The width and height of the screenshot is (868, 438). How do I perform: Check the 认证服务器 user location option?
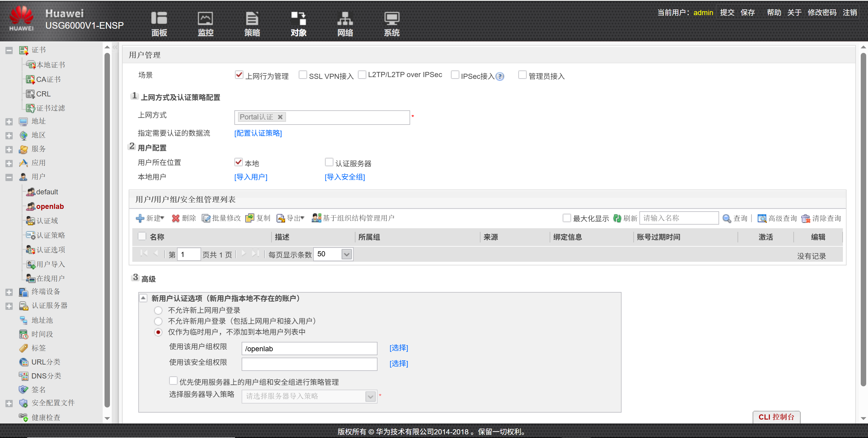pyautogui.click(x=329, y=162)
